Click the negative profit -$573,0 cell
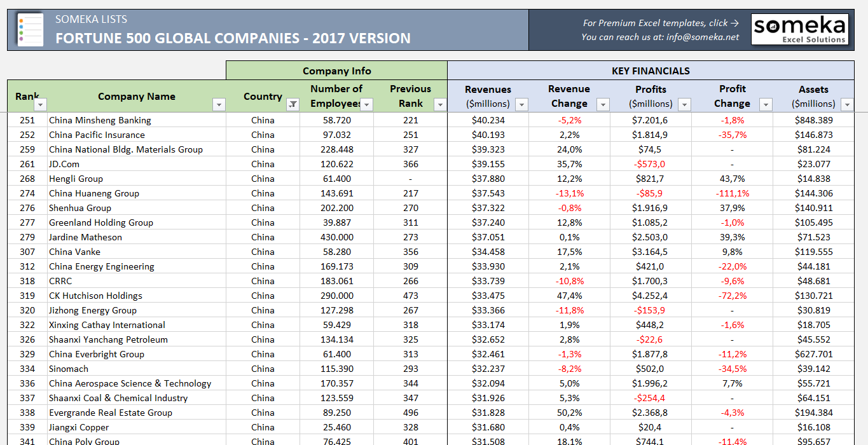 pos(651,164)
